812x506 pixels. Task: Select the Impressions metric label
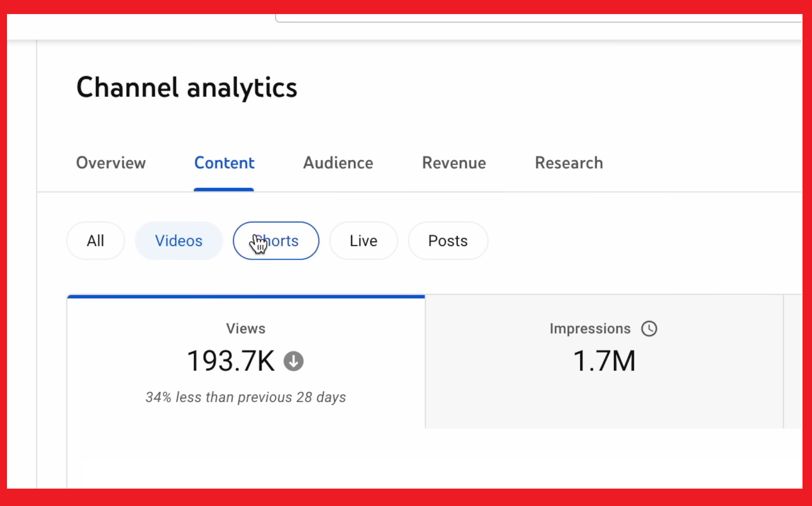click(590, 328)
